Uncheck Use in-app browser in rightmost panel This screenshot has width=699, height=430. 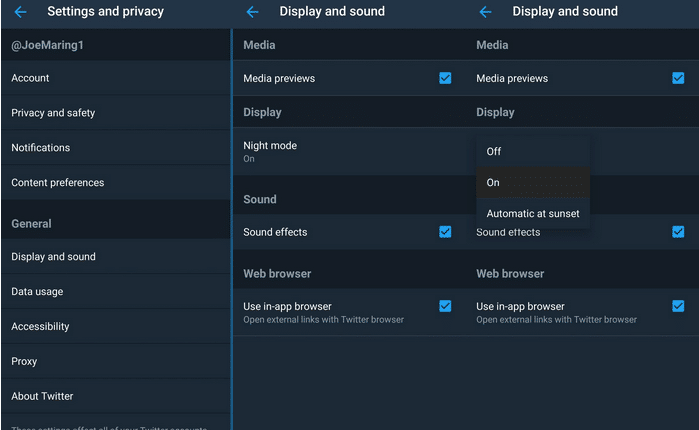[x=678, y=306]
